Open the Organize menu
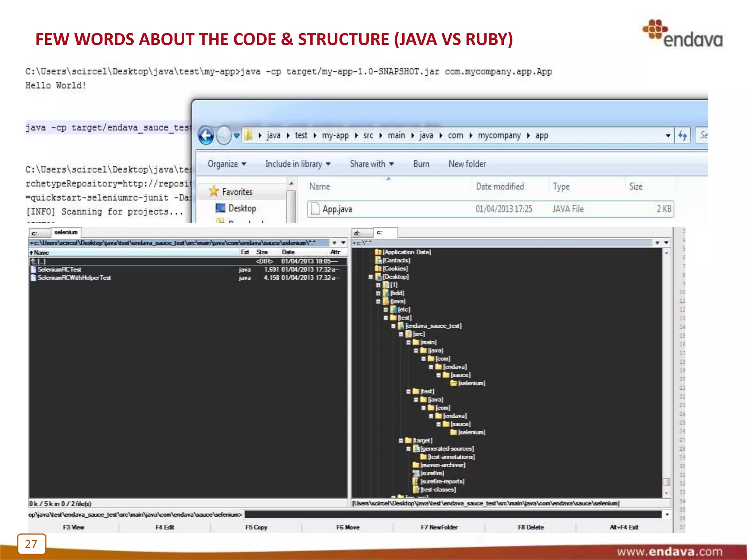This screenshot has width=747, height=560. point(227,164)
